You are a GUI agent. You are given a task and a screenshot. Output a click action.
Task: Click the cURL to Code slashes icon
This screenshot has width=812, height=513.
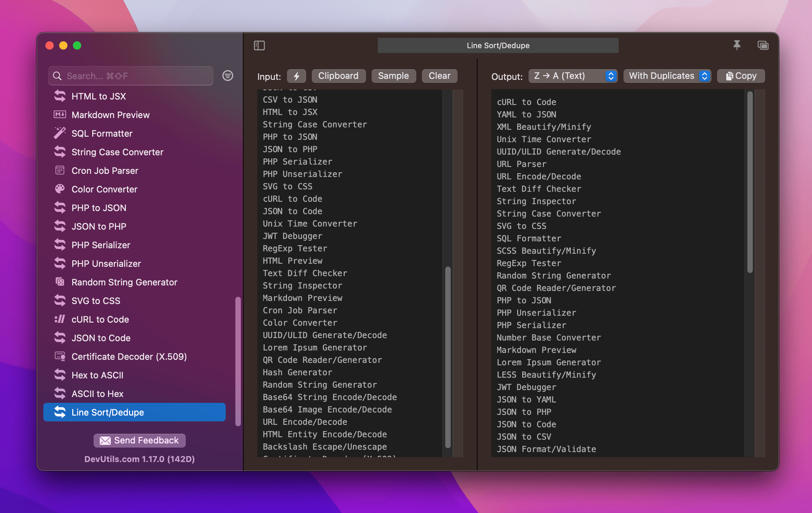coord(60,319)
